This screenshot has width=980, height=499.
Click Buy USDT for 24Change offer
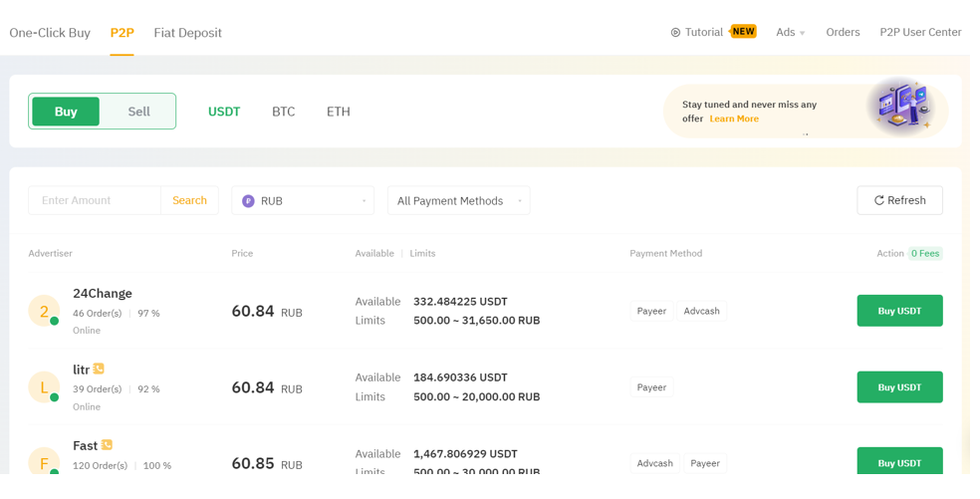898,311
